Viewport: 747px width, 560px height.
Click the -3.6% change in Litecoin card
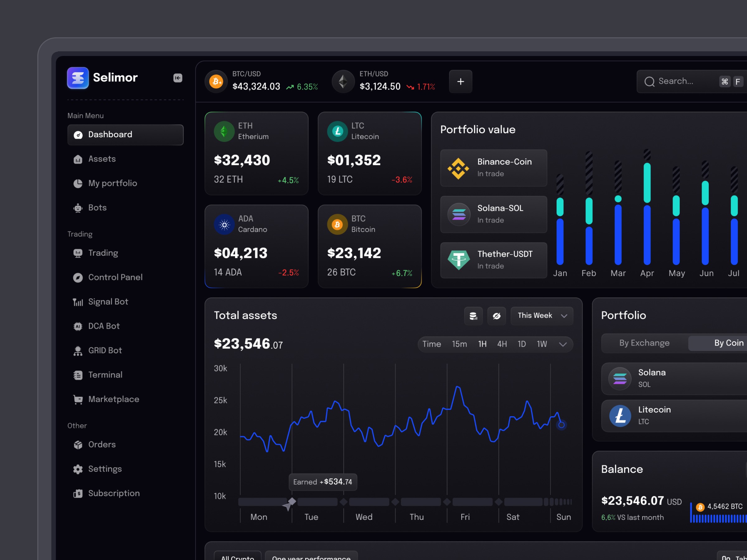tap(402, 180)
